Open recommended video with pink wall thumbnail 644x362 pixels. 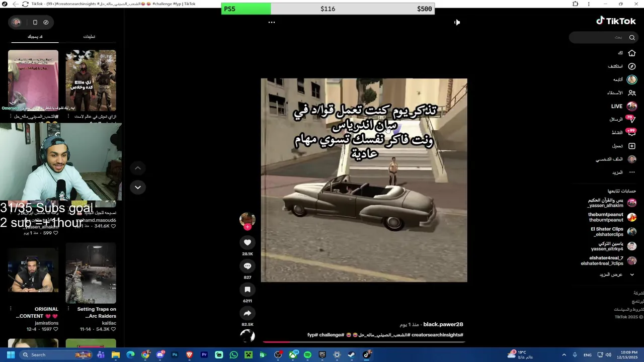33,80
